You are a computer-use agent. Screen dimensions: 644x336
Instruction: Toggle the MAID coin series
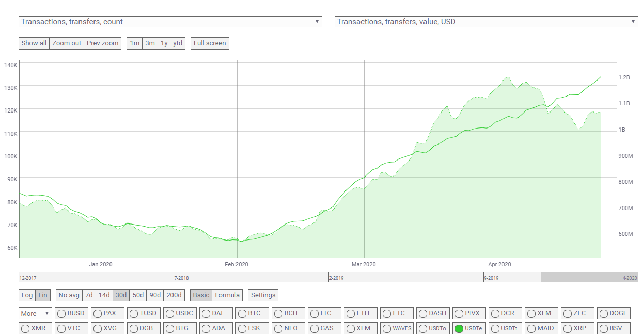(x=542, y=328)
